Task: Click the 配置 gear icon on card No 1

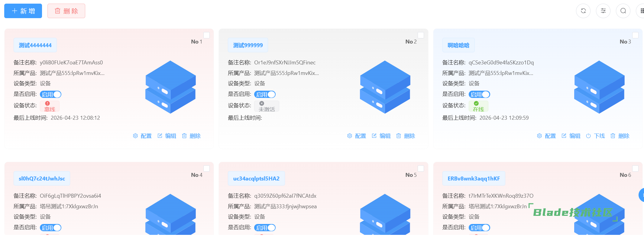Action: [x=135, y=136]
